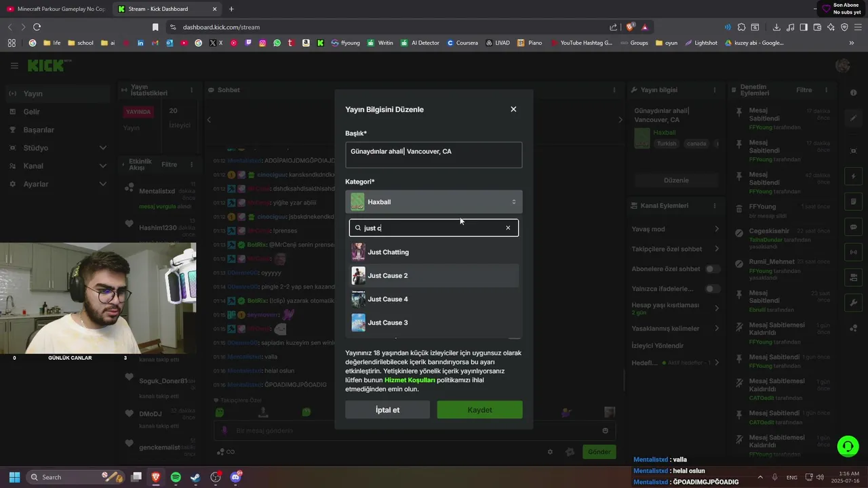This screenshot has width=868, height=488.
Task: Toggle Abonelere özel sohbet switch
Action: [712, 269]
